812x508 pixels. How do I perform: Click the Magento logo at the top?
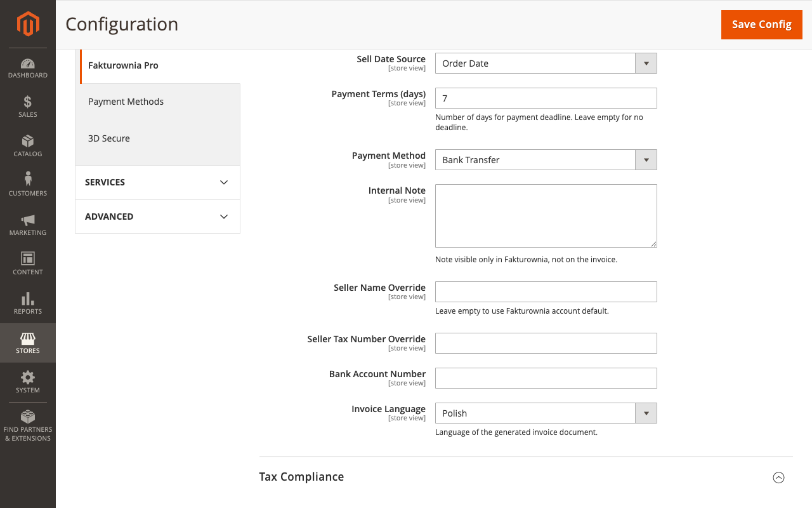[27, 24]
